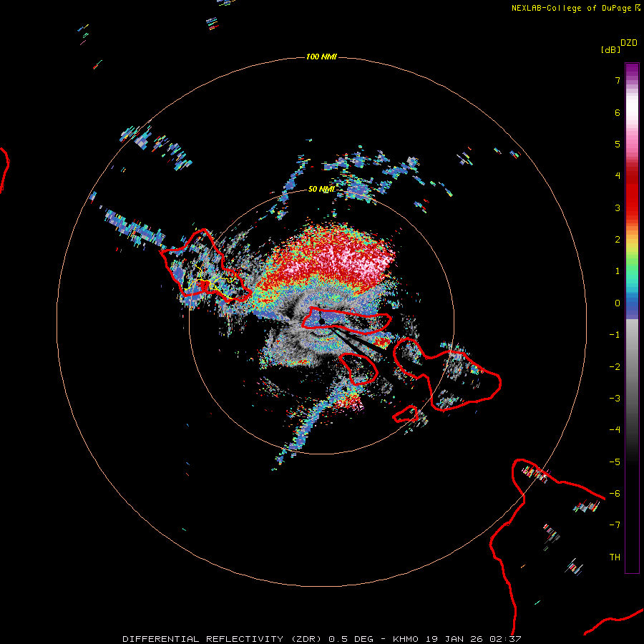Click the 7 value on color scale
Screen dimensions: 644x644
pos(618,81)
